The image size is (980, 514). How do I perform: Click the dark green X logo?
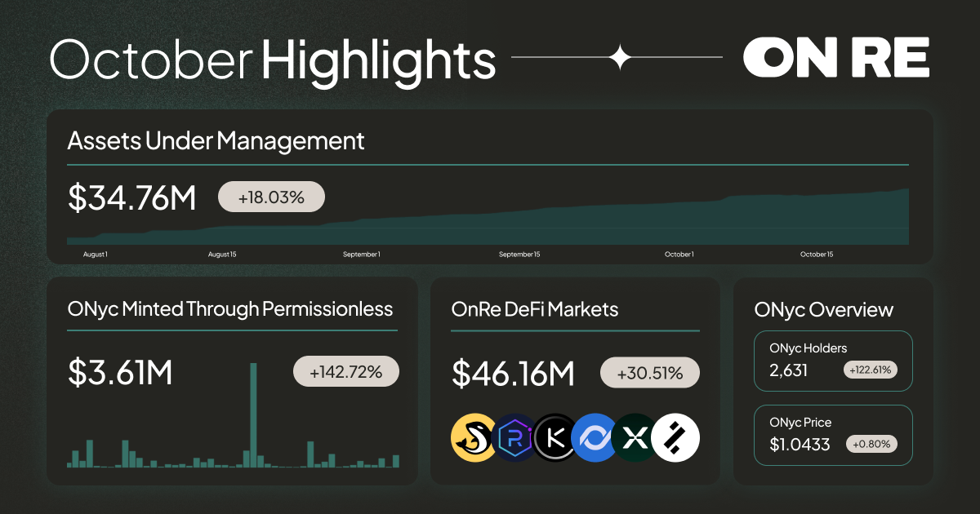635,439
